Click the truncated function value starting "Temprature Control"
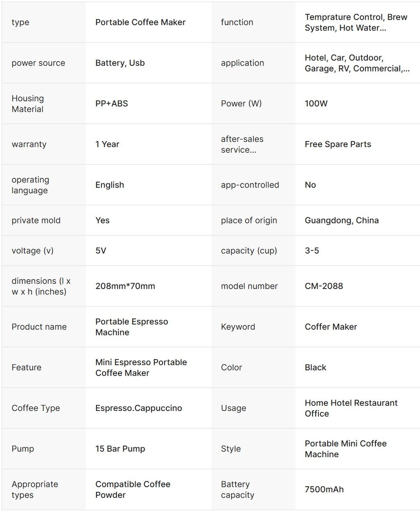 pos(356,22)
